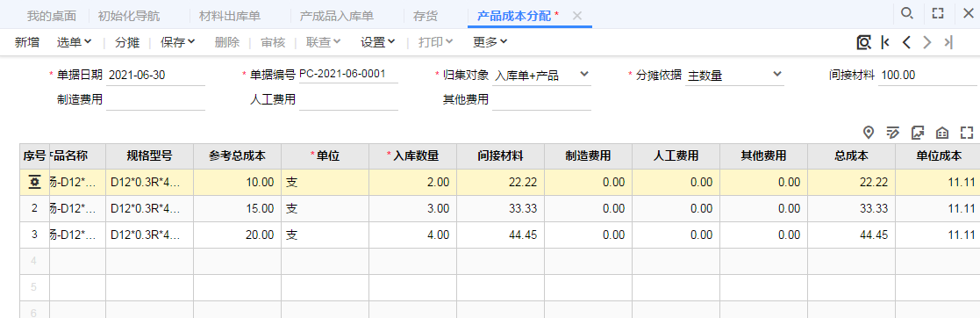Image resolution: width=980 pixels, height=318 pixels.
Task: Open the document preview search icon
Action: (x=863, y=42)
